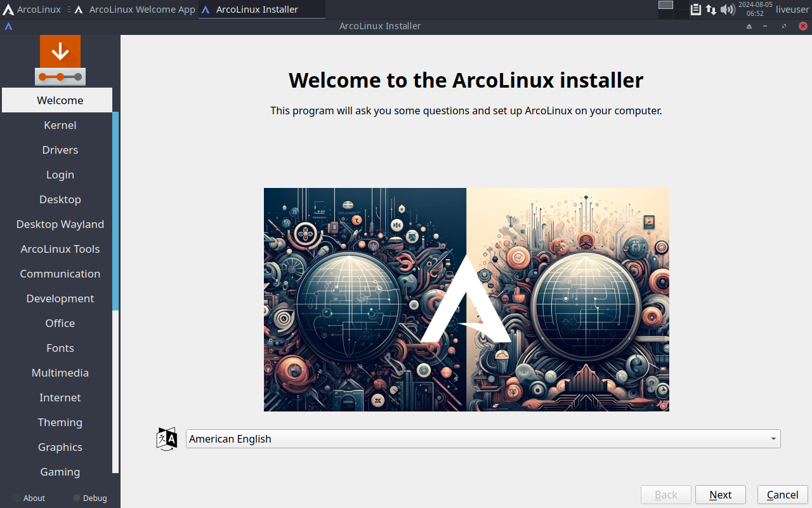This screenshot has height=508, width=812.
Task: Click the sidebar step list scrollbar
Action: pos(115,211)
